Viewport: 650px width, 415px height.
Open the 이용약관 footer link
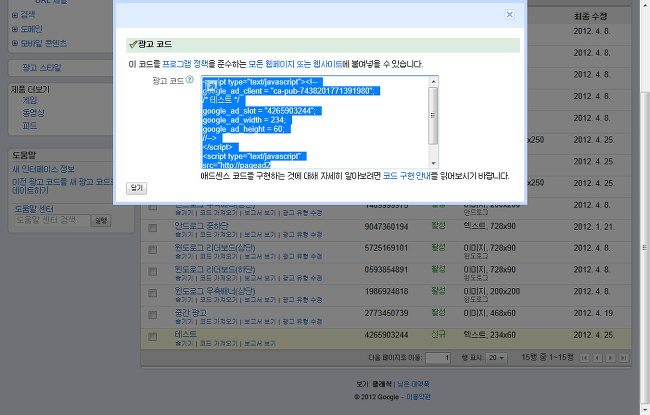point(418,397)
